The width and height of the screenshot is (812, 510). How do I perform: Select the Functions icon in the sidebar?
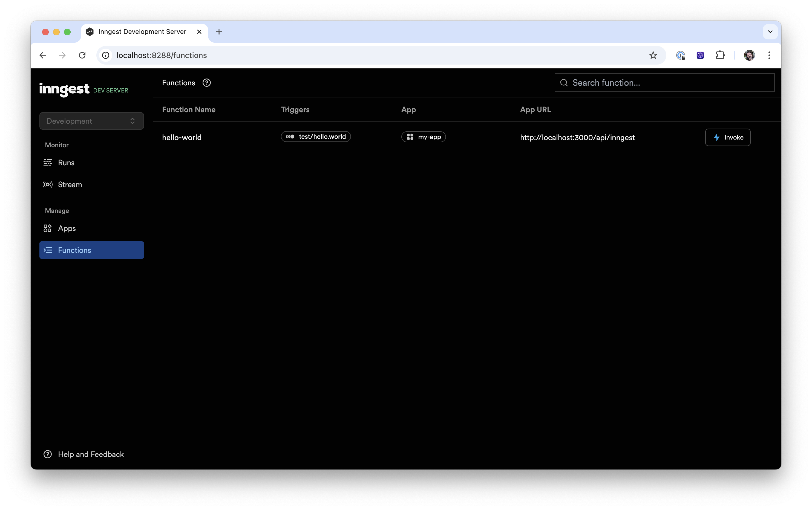pos(48,250)
